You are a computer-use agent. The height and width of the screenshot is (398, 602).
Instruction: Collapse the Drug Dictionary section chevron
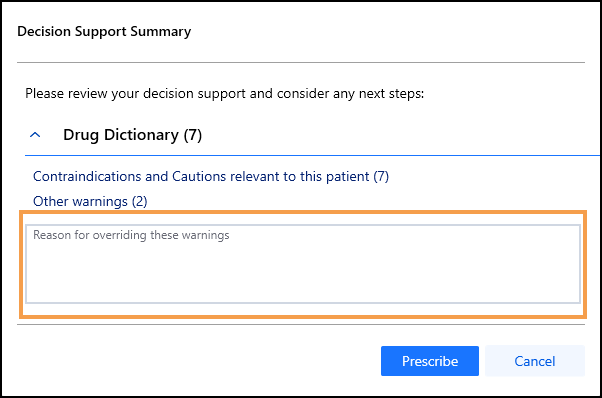pos(35,135)
